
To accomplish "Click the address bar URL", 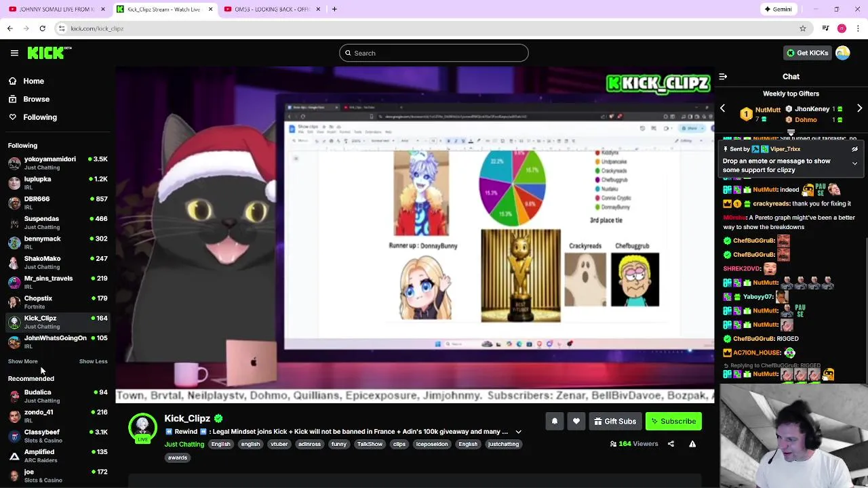I will click(97, 28).
